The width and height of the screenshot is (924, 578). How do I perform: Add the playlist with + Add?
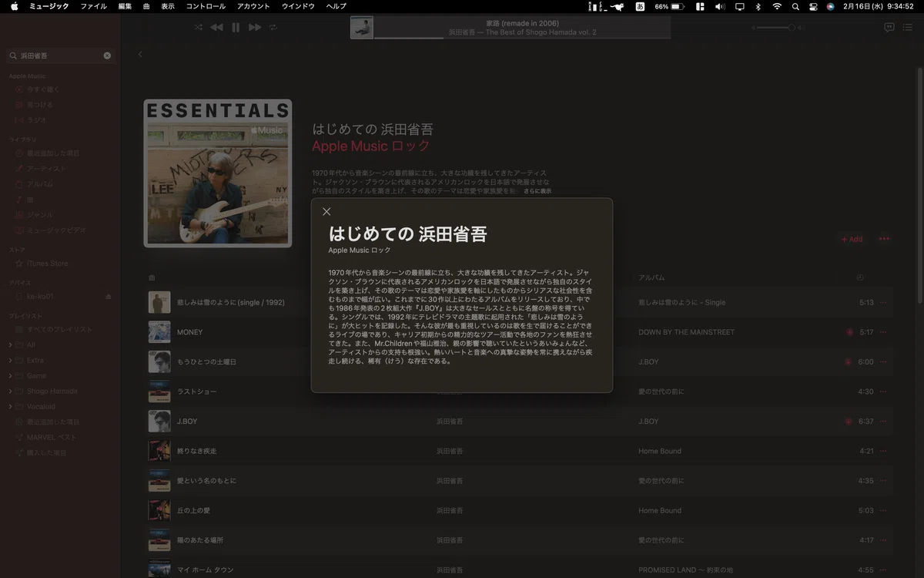[852, 240]
